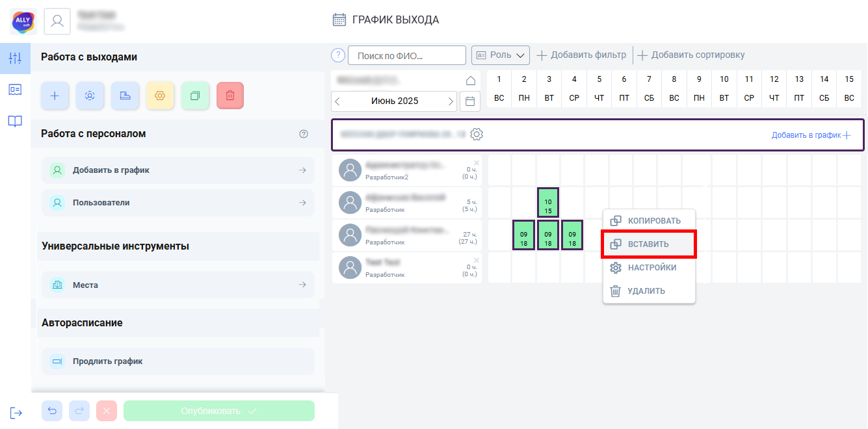This screenshot has height=429, width=868.
Task: Go to previous month with left chevron
Action: coord(337,101)
